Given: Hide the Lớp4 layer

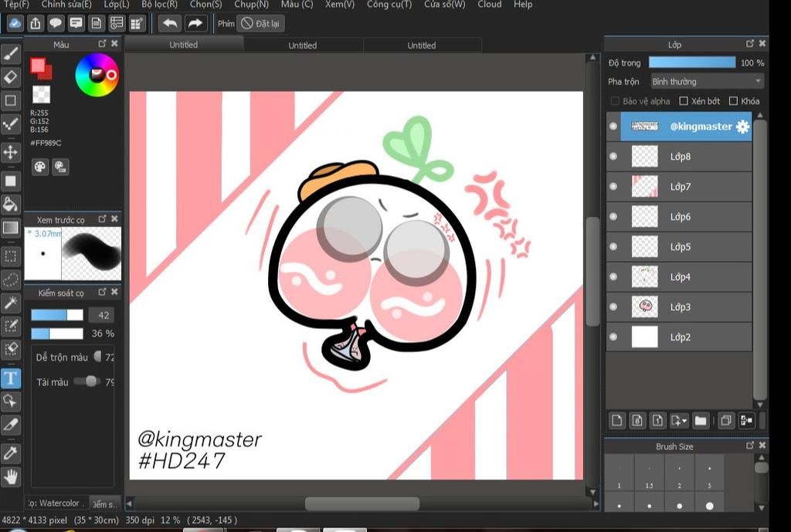Looking at the screenshot, I should [613, 277].
